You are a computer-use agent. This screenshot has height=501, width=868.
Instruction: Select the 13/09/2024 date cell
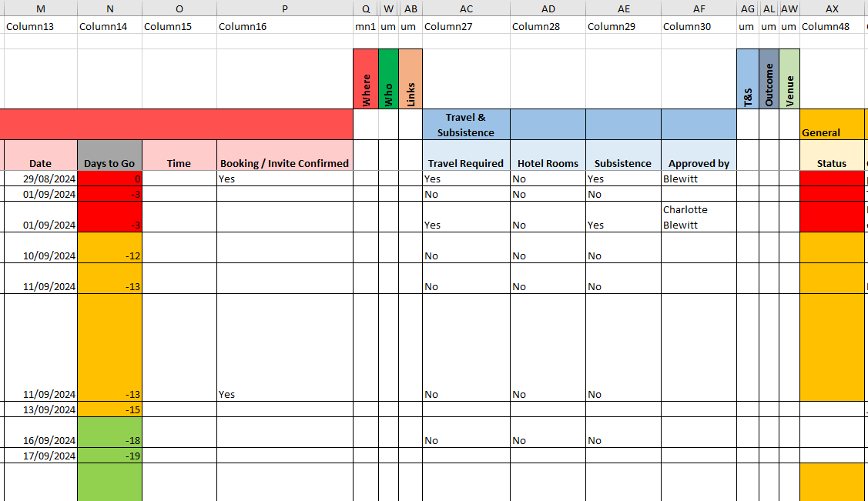pos(40,409)
